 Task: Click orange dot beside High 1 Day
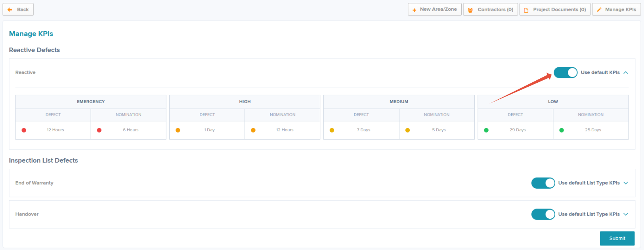178,130
